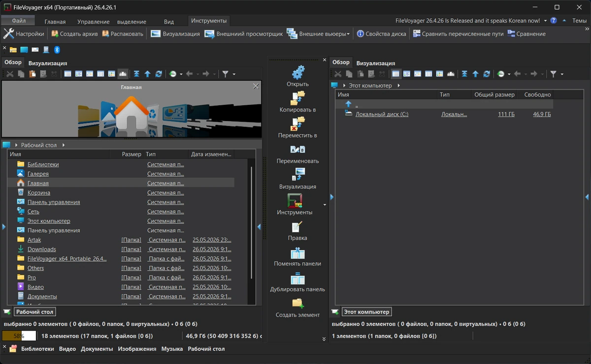Click blue arrow at right pane's left edge
The image size is (591, 364).
[x=332, y=197]
